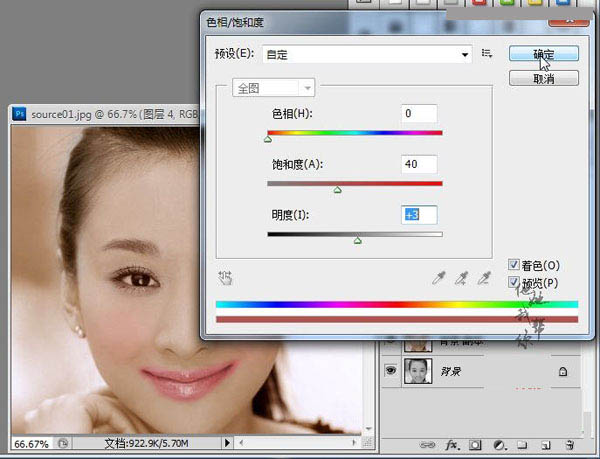Toggle visibility of the 背景 layer

pyautogui.click(x=391, y=370)
